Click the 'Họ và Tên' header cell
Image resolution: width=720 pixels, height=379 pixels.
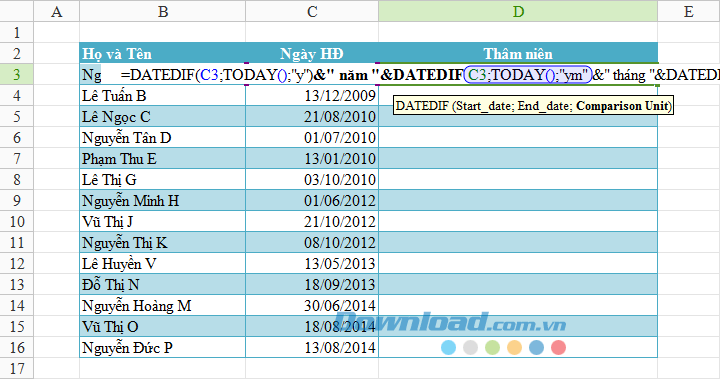click(163, 53)
